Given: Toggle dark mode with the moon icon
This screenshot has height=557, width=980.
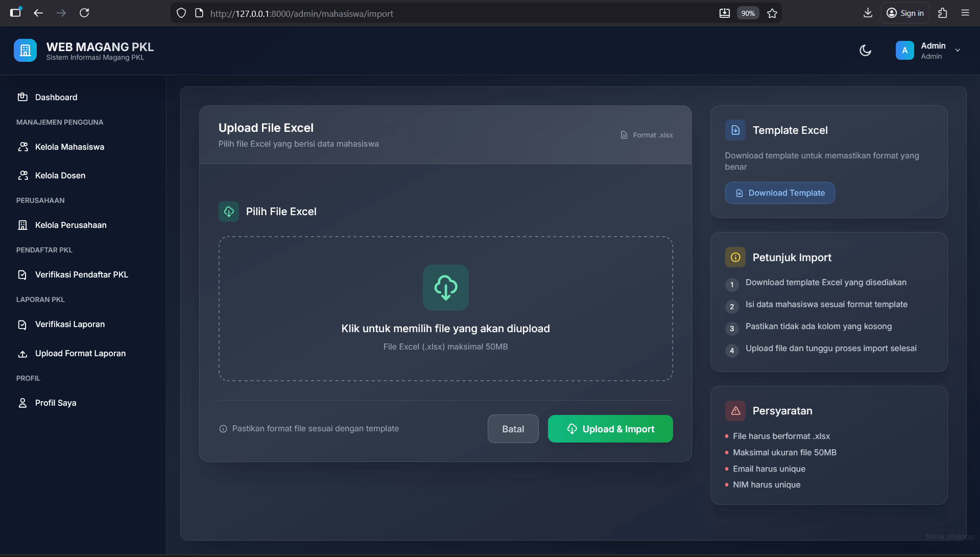Looking at the screenshot, I should (865, 51).
